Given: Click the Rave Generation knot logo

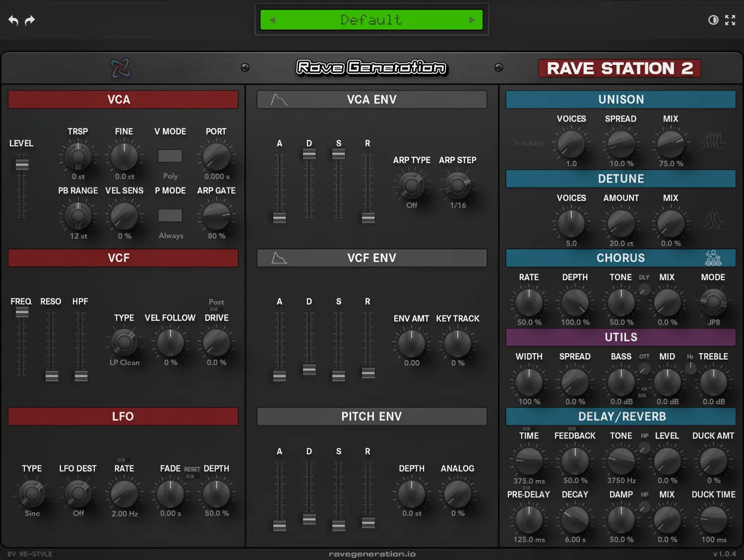Looking at the screenshot, I should click(x=121, y=68).
